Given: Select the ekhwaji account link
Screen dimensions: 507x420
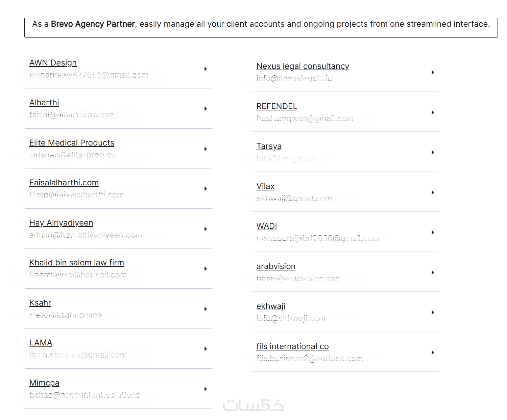Looking at the screenshot, I should pyautogui.click(x=271, y=306).
